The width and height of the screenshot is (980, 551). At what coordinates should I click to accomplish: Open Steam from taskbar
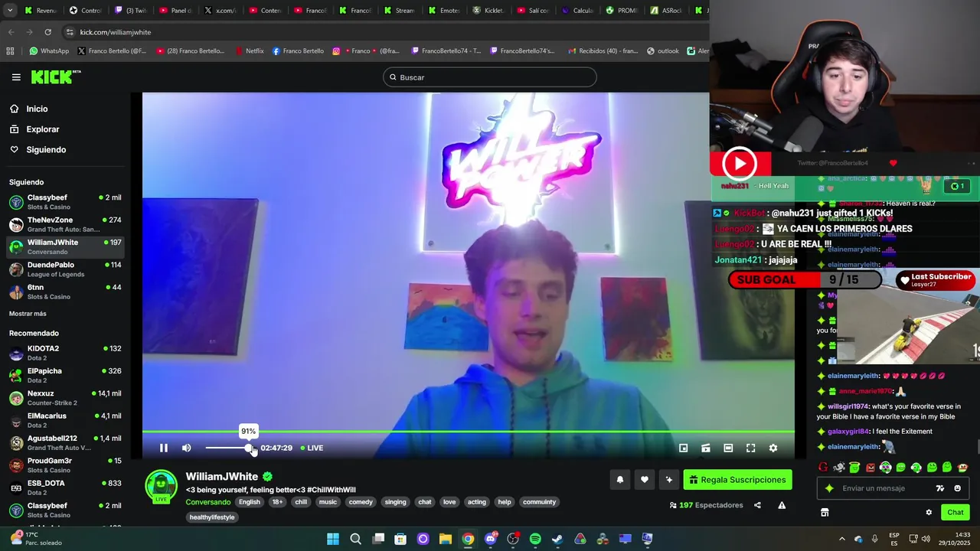(557, 539)
